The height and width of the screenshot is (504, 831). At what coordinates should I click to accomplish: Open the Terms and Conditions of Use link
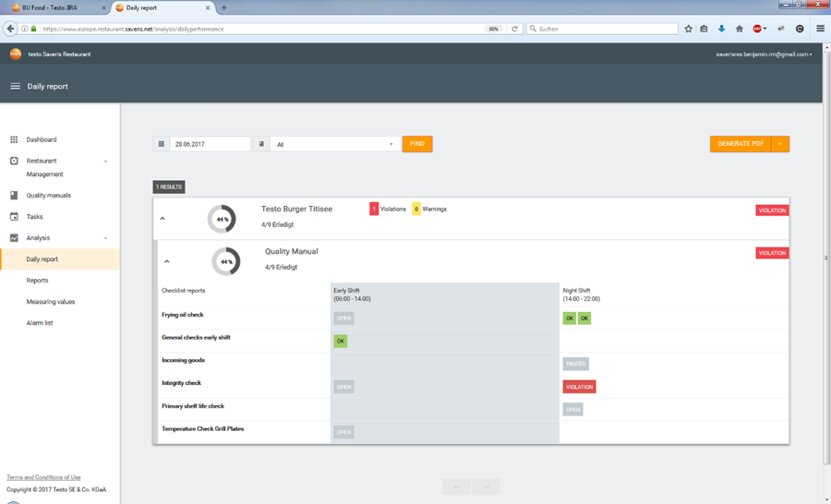pos(43,477)
